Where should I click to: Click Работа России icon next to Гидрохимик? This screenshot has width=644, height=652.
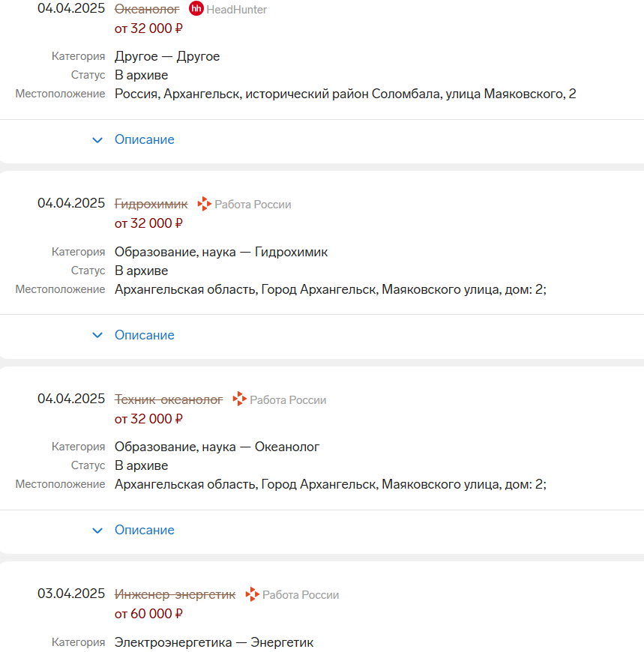[204, 204]
